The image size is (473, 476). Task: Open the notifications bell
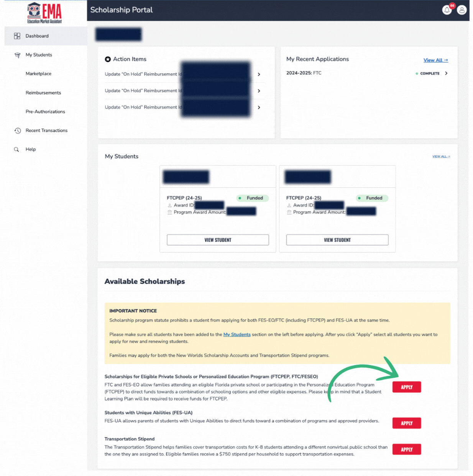447,10
